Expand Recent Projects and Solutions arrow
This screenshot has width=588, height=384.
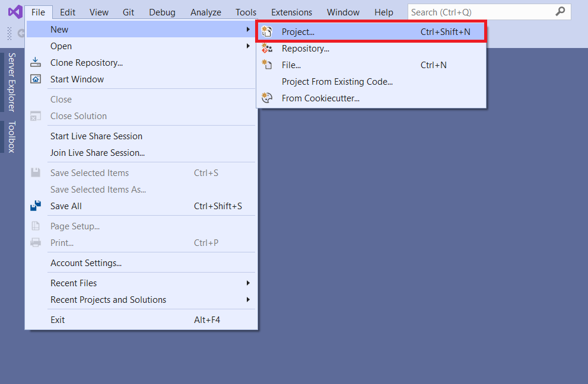click(x=248, y=299)
